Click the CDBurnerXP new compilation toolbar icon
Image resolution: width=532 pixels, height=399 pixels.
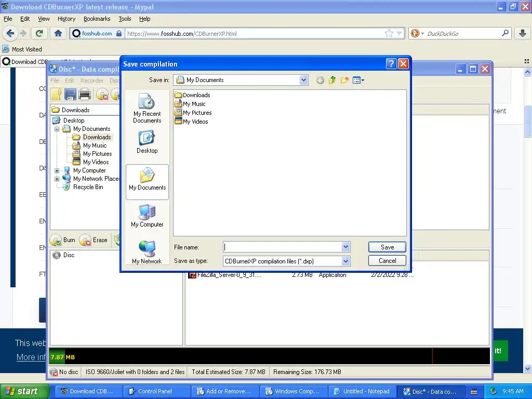click(x=56, y=94)
